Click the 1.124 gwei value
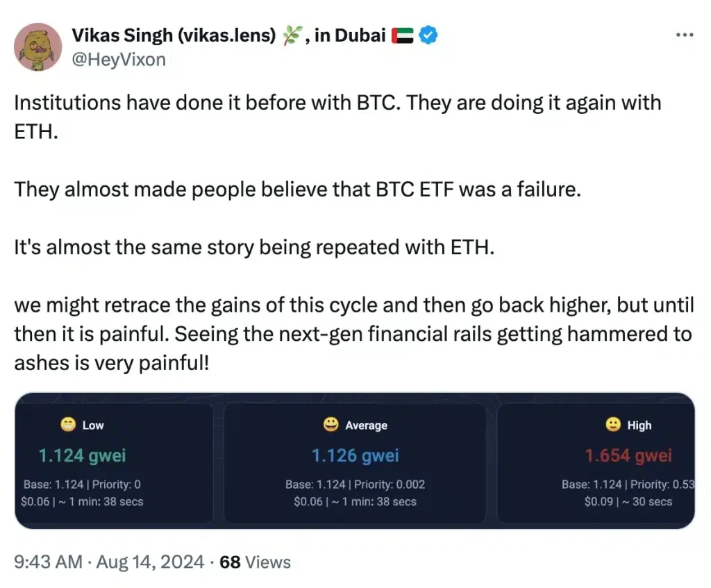This screenshot has height=588, width=711. coord(82,455)
